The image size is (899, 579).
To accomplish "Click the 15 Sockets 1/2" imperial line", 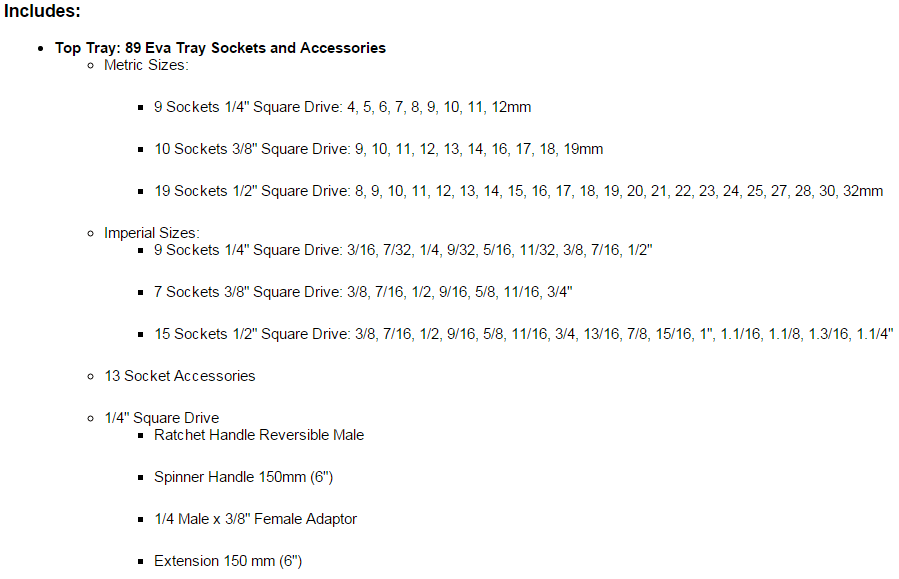I will (523, 334).
